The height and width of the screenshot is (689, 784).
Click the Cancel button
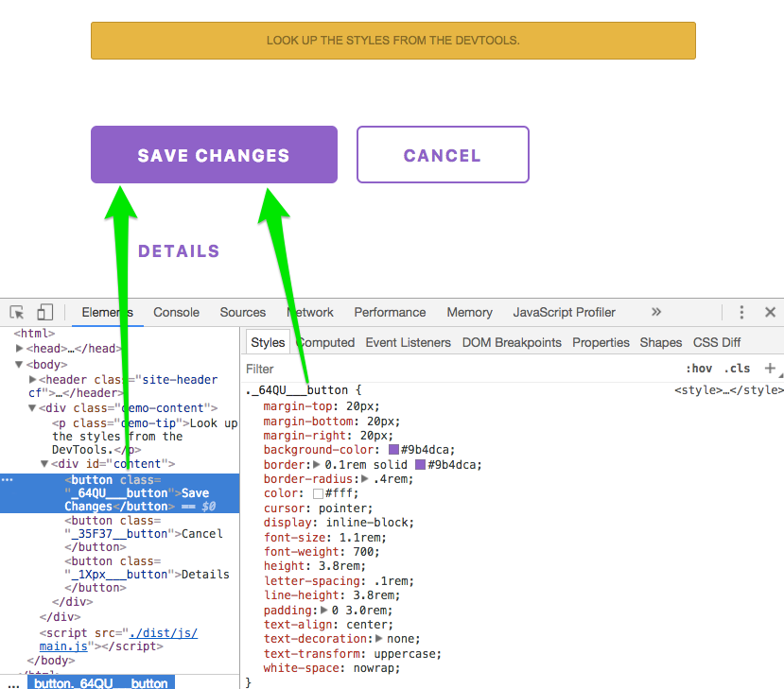pyautogui.click(x=443, y=154)
